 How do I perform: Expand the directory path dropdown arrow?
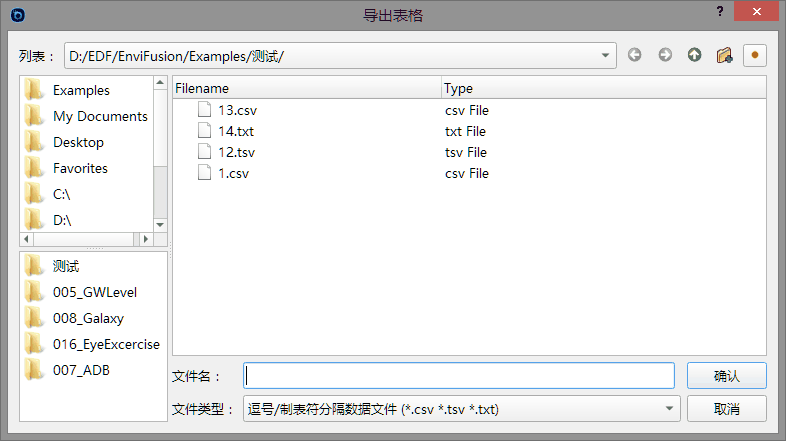tap(605, 56)
